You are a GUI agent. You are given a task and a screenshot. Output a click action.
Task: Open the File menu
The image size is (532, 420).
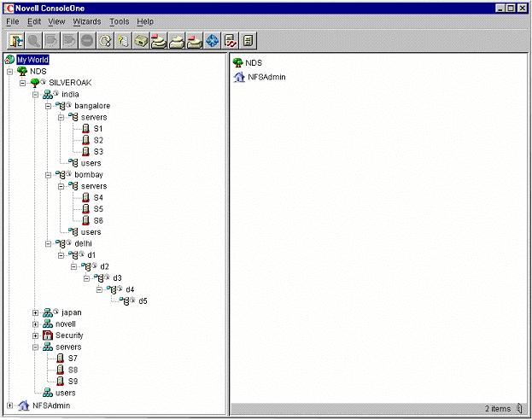[13, 21]
